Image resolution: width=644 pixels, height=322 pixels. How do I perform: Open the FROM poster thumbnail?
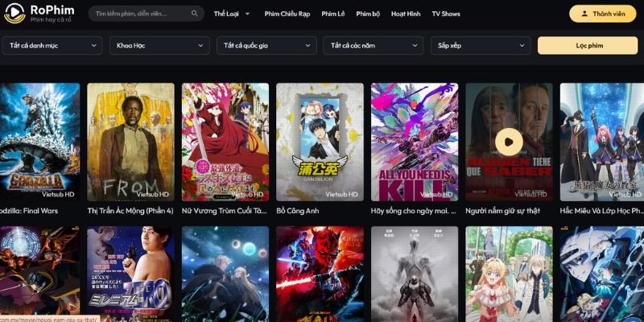[130, 142]
